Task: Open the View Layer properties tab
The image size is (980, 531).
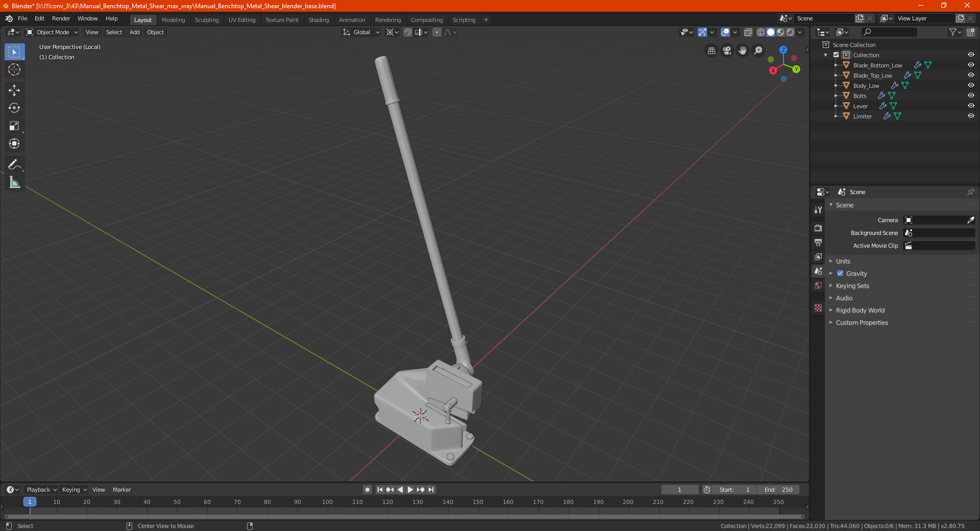Action: pos(818,256)
